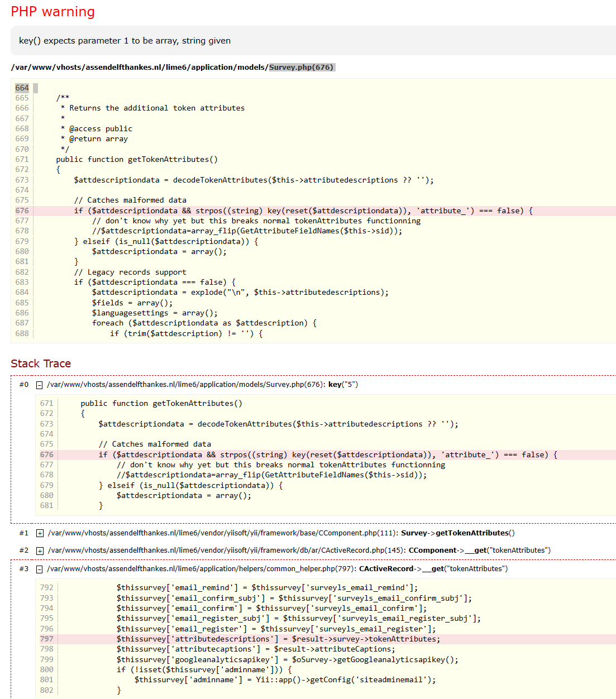Click bold Survey->getTokenAttributes() call text
Viewport: 616px width, 699px height.
click(x=457, y=533)
